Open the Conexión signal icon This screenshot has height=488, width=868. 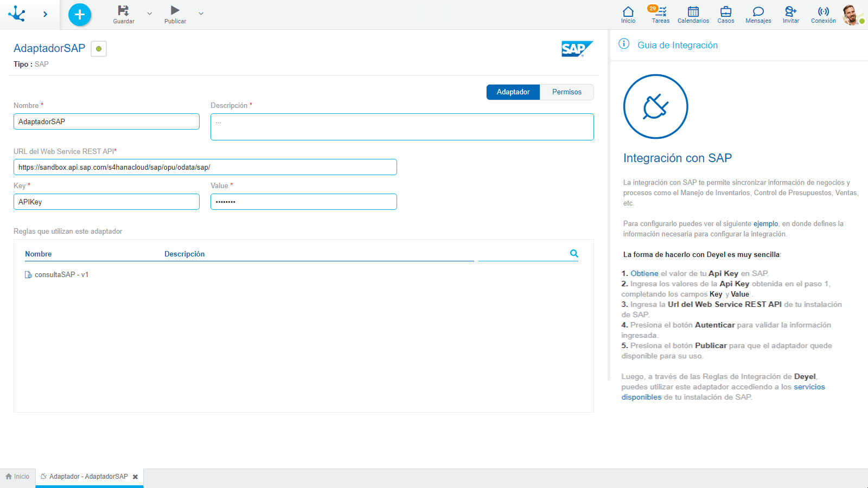(824, 11)
